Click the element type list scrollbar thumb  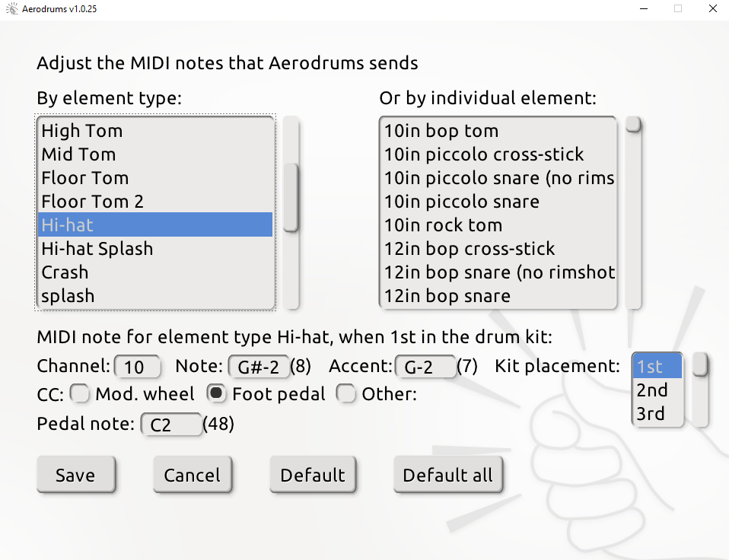point(291,197)
